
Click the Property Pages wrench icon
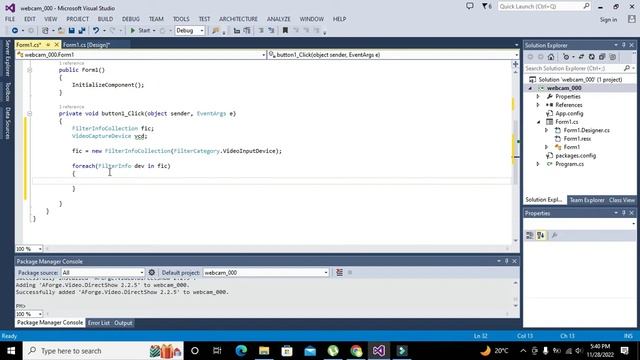[554, 236]
